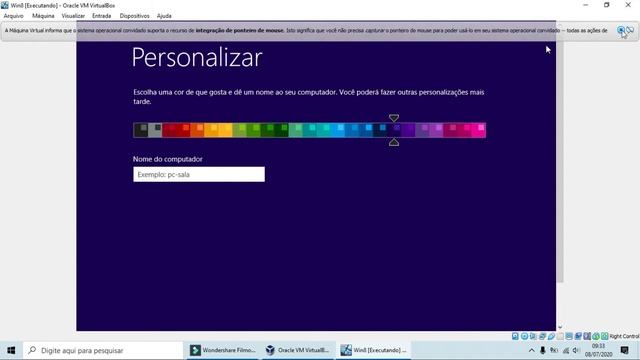
Task: Click the don't-show-again notification icon
Action: coord(630,30)
